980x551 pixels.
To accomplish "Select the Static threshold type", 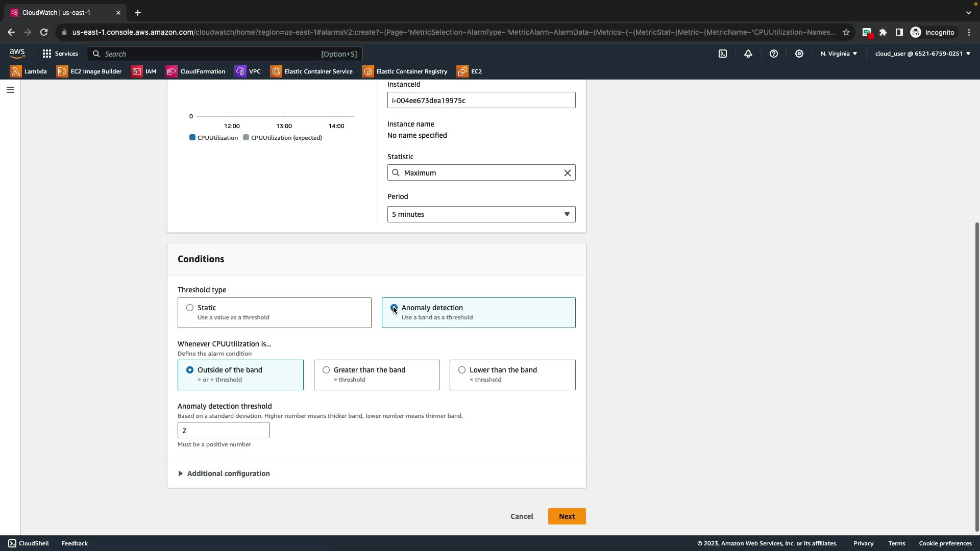I will (x=190, y=308).
